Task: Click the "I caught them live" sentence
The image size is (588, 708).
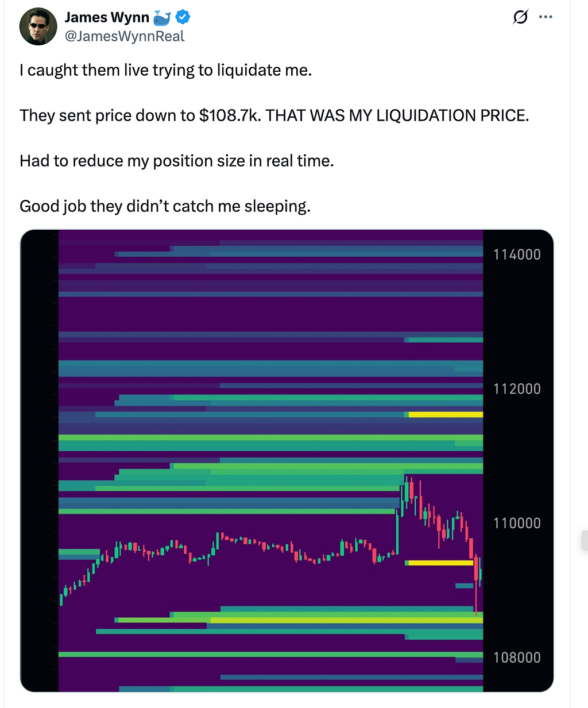Action: [165, 70]
